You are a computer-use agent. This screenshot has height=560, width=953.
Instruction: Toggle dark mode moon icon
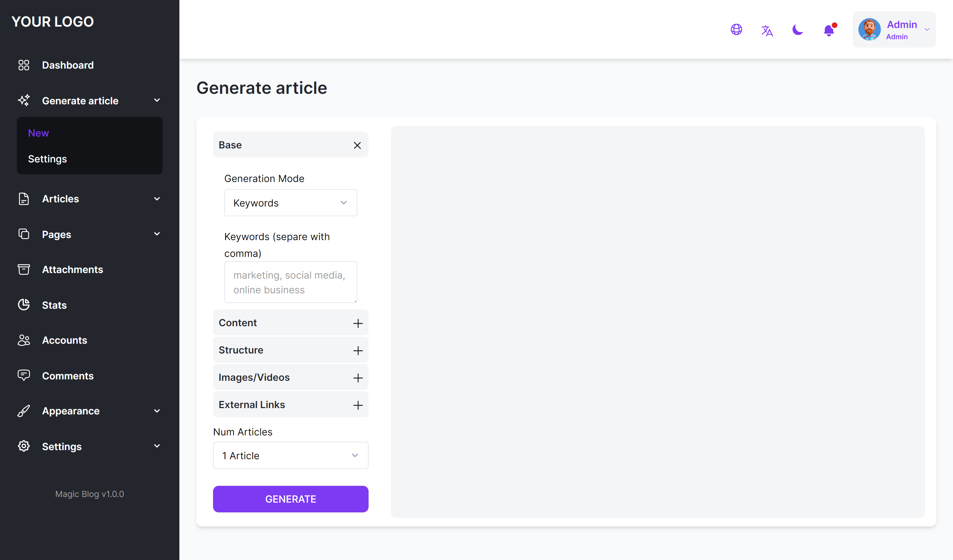pyautogui.click(x=797, y=29)
